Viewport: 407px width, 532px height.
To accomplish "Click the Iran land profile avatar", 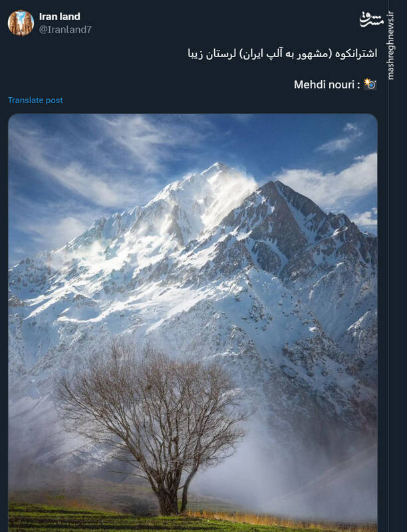I will click(x=21, y=23).
